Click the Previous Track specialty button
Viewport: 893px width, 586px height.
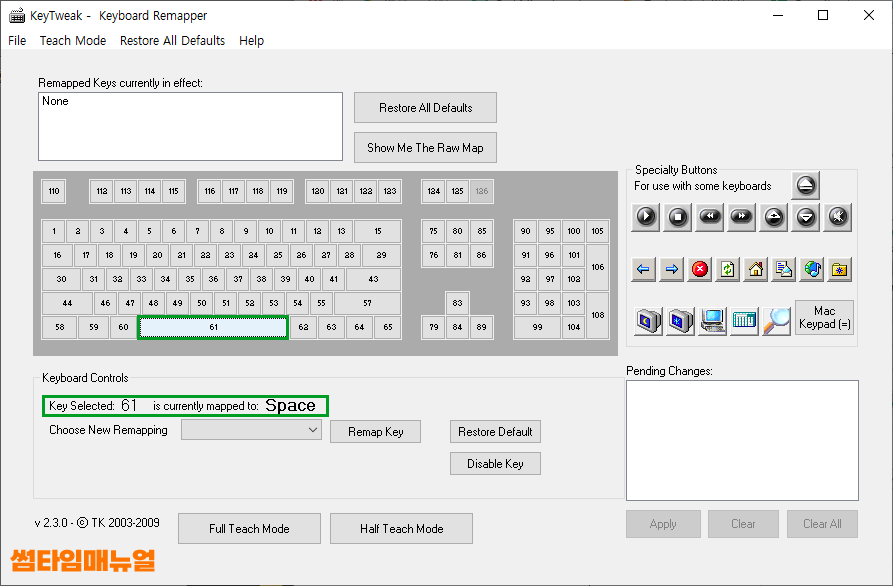click(x=710, y=217)
